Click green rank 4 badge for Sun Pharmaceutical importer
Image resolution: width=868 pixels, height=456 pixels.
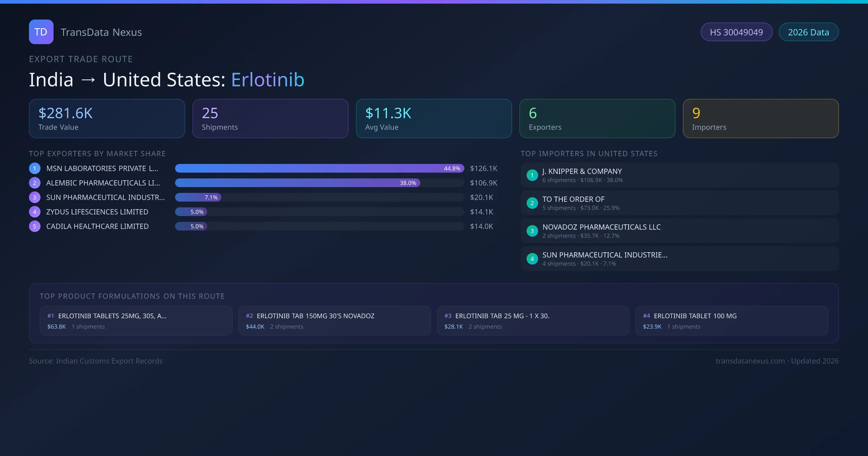[532, 259]
